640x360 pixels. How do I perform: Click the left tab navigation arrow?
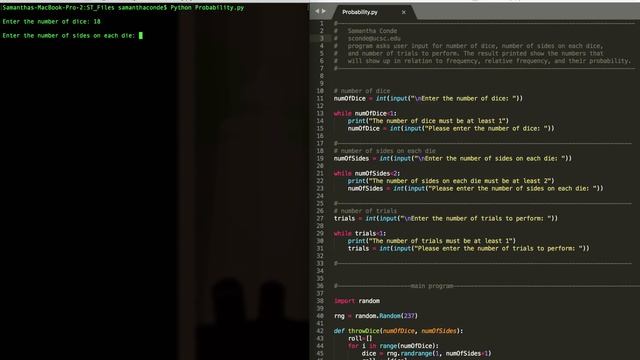tap(317, 11)
